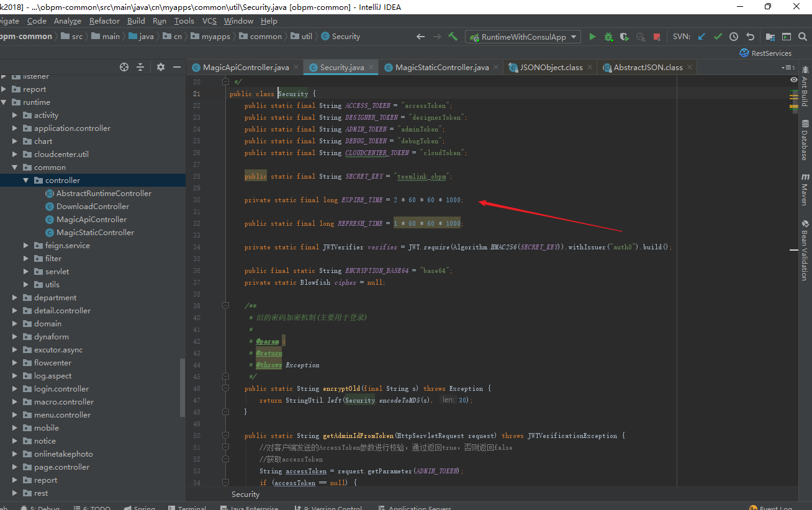
Task: Collapse the controller package
Action: click(x=27, y=181)
